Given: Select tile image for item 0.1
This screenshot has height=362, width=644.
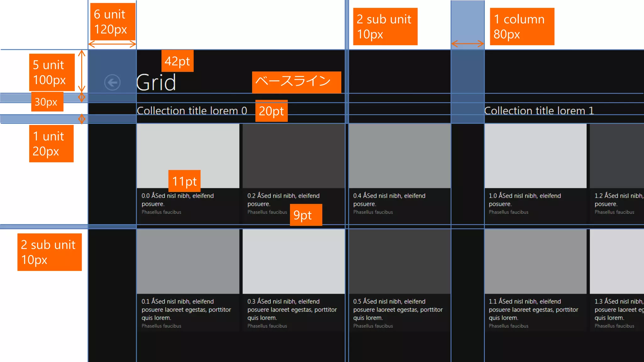Looking at the screenshot, I should tap(188, 261).
